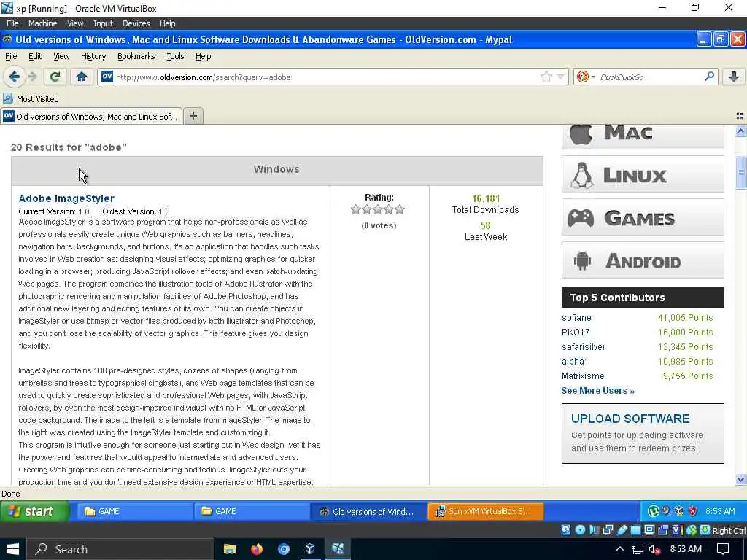
Task: Go to the browser home page icon
Action: coord(82,77)
